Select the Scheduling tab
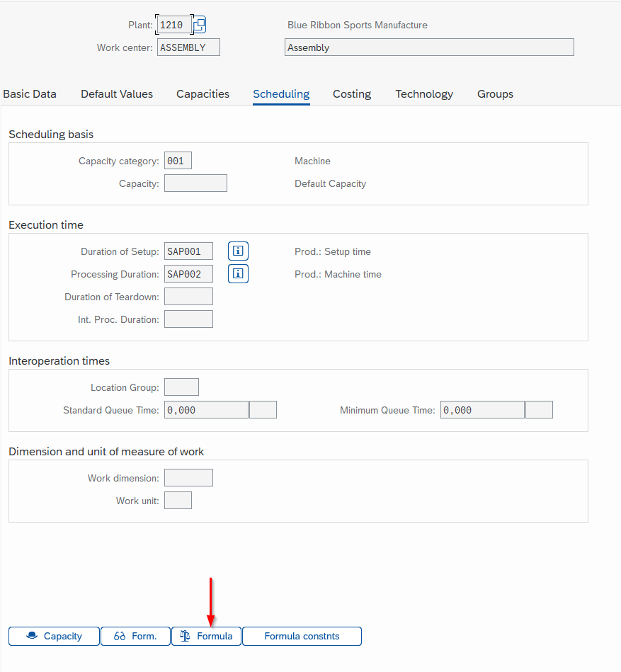Viewport: 621px width, 672px height. tap(281, 94)
